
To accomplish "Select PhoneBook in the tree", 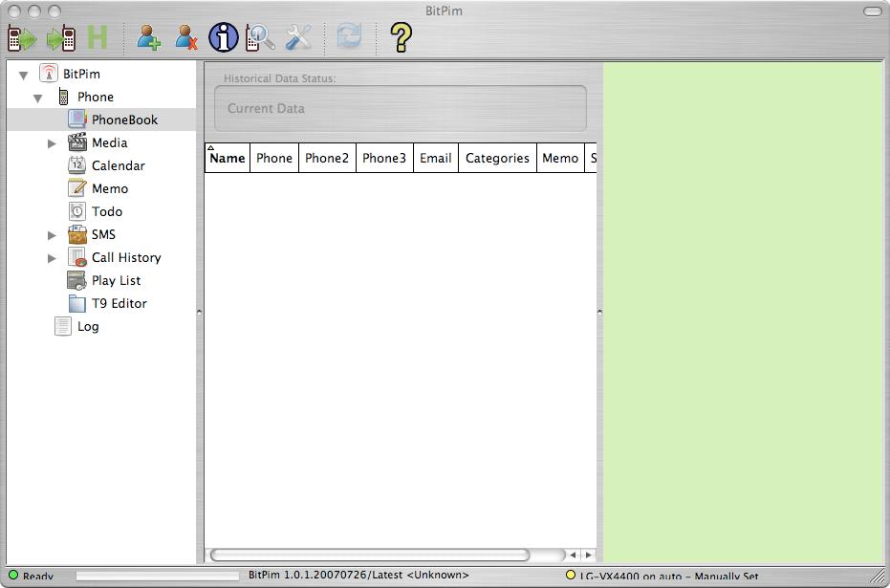I will [125, 120].
